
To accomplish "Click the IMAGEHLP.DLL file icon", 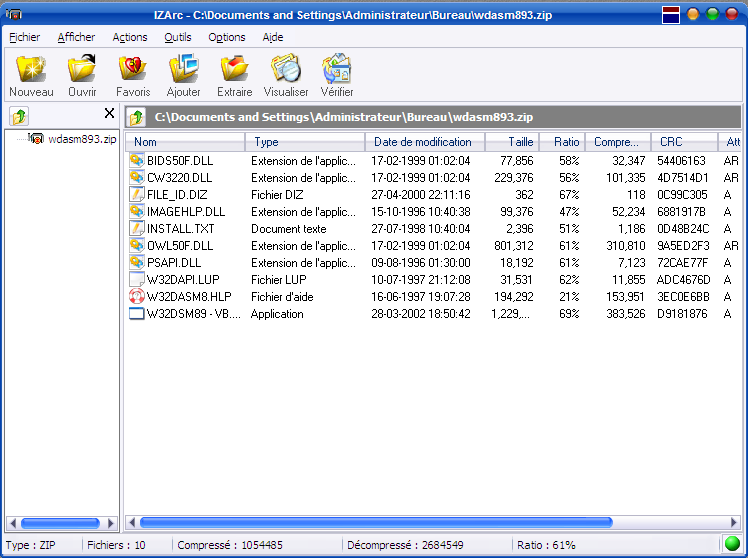I will pos(136,212).
